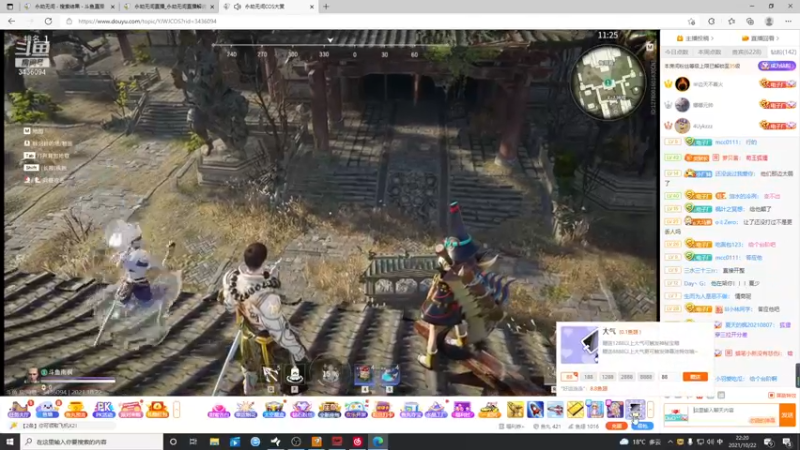Open the fireworks burst activity icon
The width and height of the screenshot is (800, 450).
(245, 409)
